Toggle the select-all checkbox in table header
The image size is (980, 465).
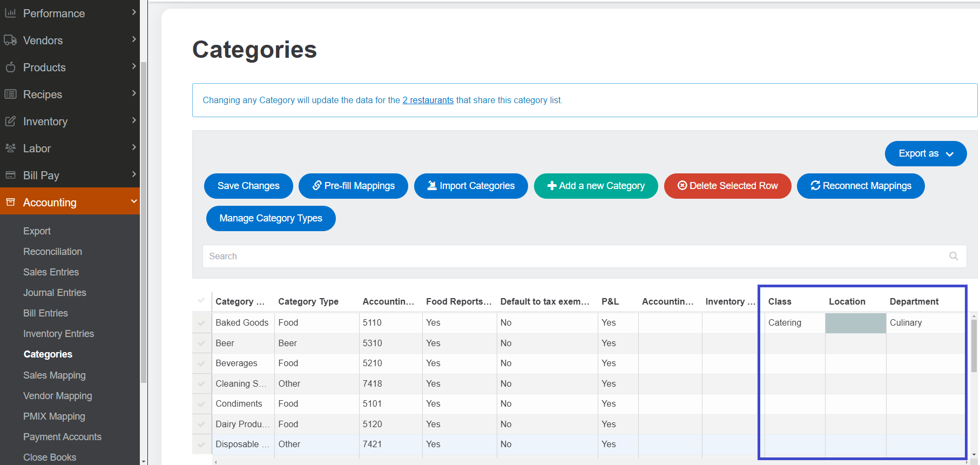click(x=201, y=300)
